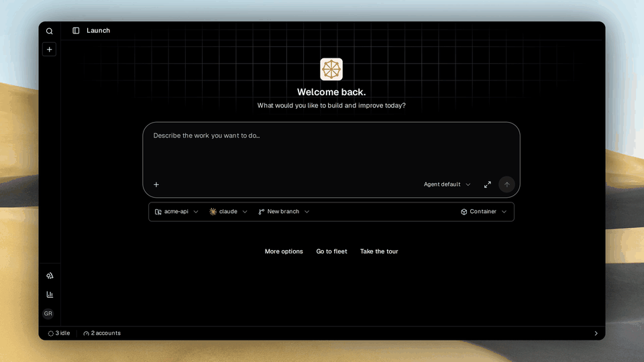
Task: Open the New branch dropdown
Action: click(x=284, y=212)
